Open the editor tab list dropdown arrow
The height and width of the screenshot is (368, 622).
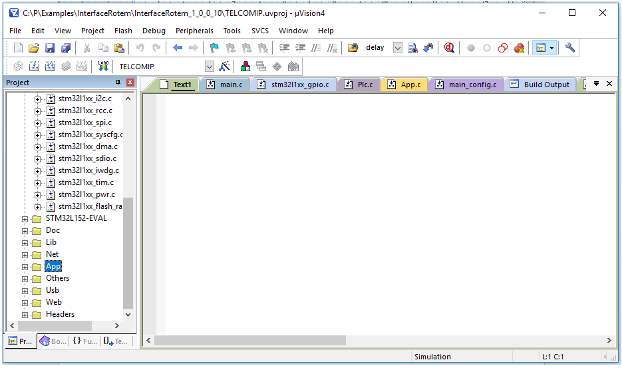(596, 84)
